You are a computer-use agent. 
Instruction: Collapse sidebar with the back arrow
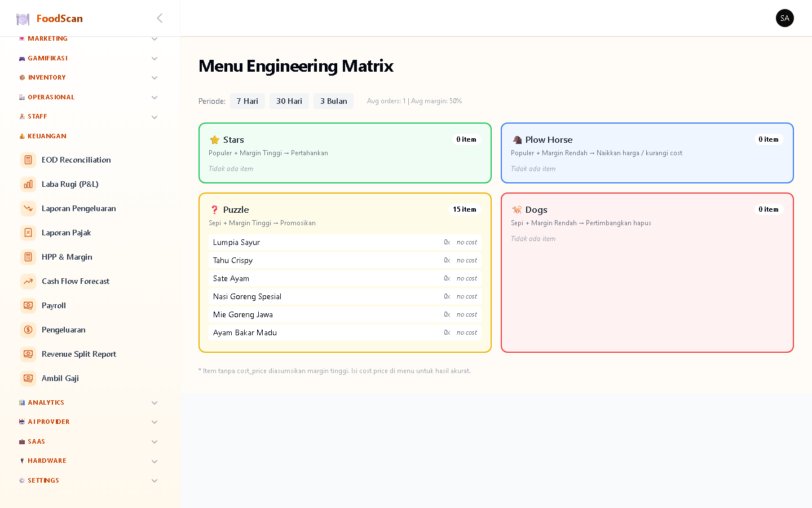click(x=160, y=18)
